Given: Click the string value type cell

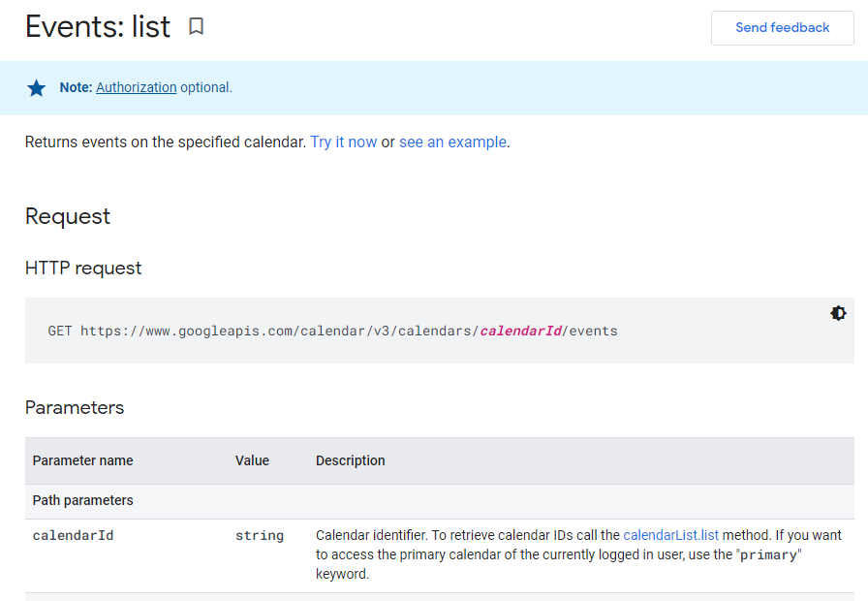Looking at the screenshot, I should tap(259, 536).
